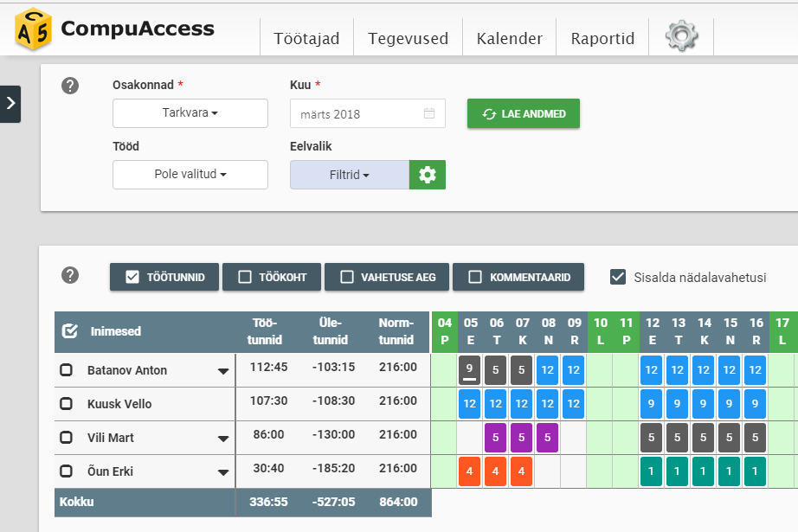Open green filter settings gear button
Viewport: 798px width, 532px height.
[427, 175]
